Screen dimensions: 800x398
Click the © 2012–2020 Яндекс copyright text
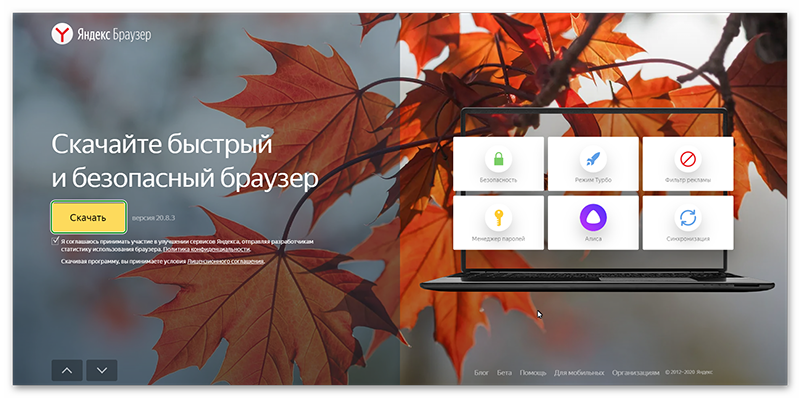pos(689,372)
